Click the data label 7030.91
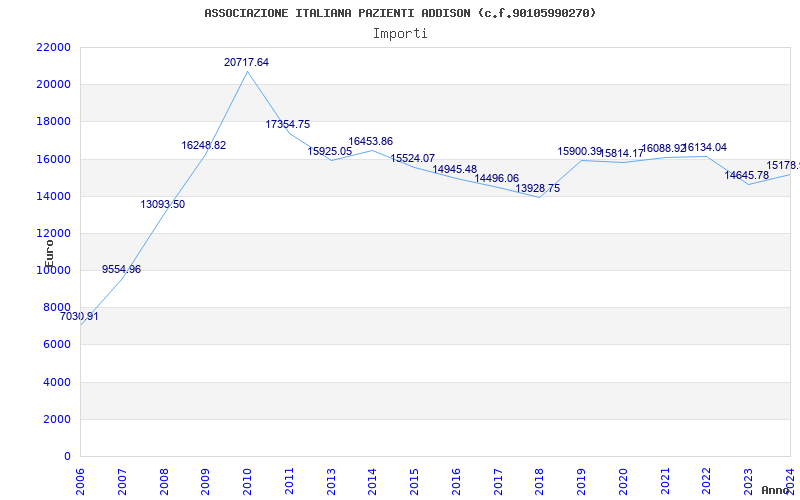Screen dimensions: 800x500 click(x=79, y=316)
